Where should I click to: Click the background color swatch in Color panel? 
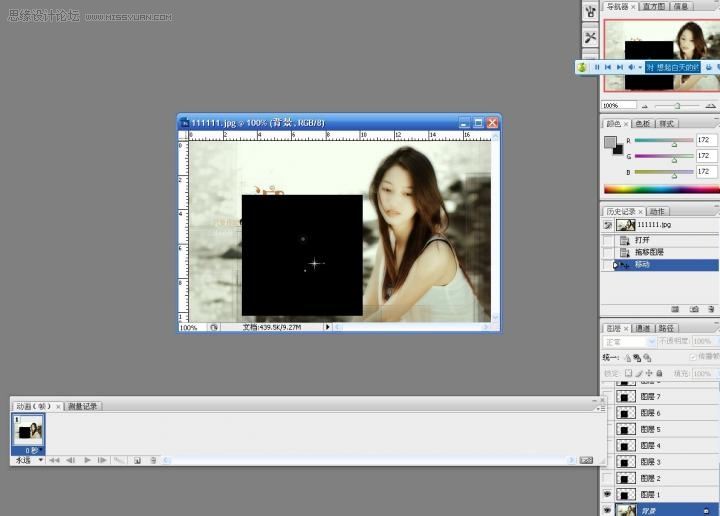pyautogui.click(x=619, y=150)
